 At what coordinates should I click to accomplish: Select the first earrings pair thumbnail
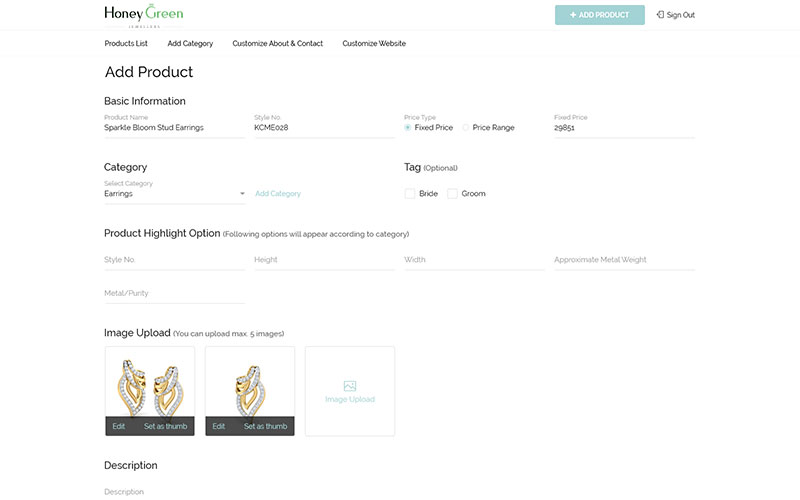[x=150, y=386]
